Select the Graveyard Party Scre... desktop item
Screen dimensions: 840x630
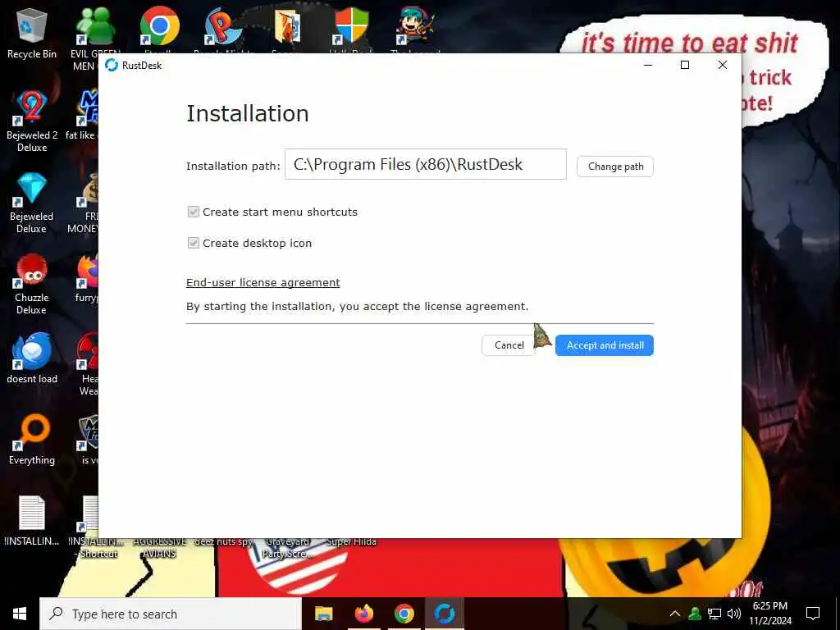(287, 547)
